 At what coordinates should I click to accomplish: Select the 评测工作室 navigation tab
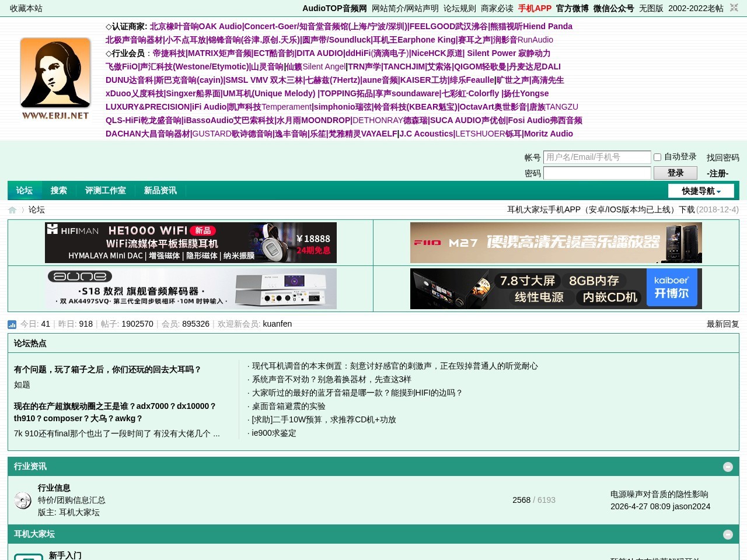[105, 191]
